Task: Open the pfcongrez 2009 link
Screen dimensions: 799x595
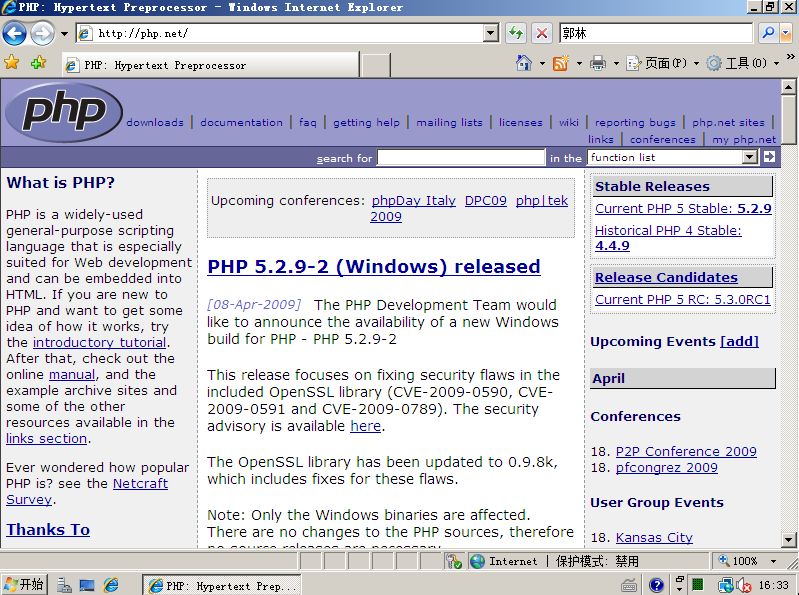Action: click(x=667, y=468)
